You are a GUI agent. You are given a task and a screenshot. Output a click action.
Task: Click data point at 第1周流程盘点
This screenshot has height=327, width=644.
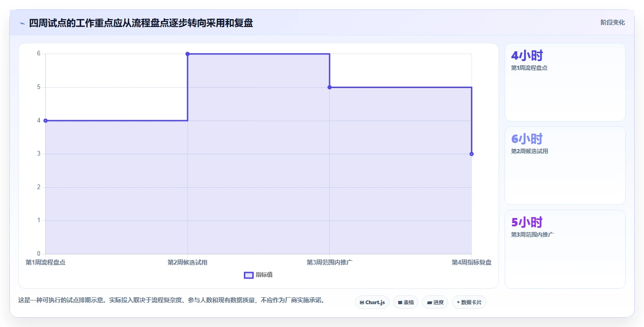(x=45, y=121)
